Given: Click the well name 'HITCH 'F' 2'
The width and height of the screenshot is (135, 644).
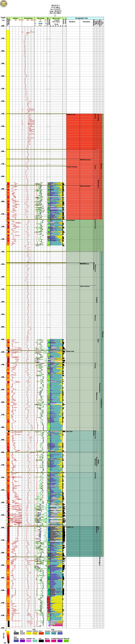Looking at the screenshot, I should coord(55,5).
